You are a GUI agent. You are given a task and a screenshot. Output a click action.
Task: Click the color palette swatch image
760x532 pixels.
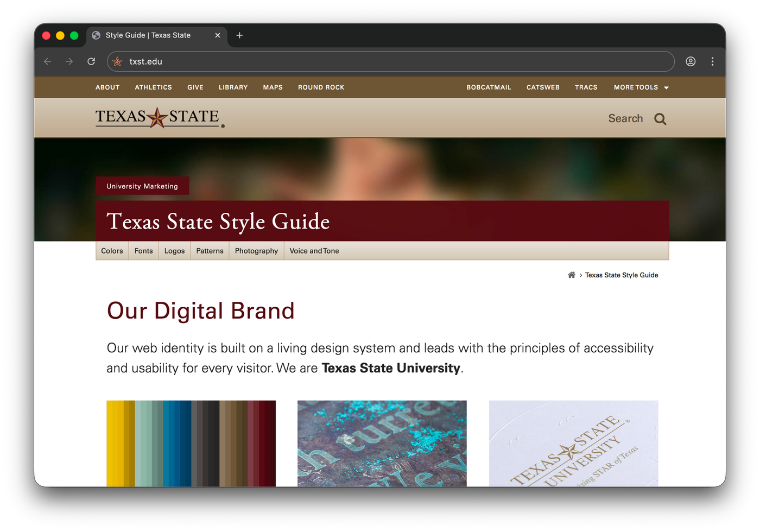191,444
